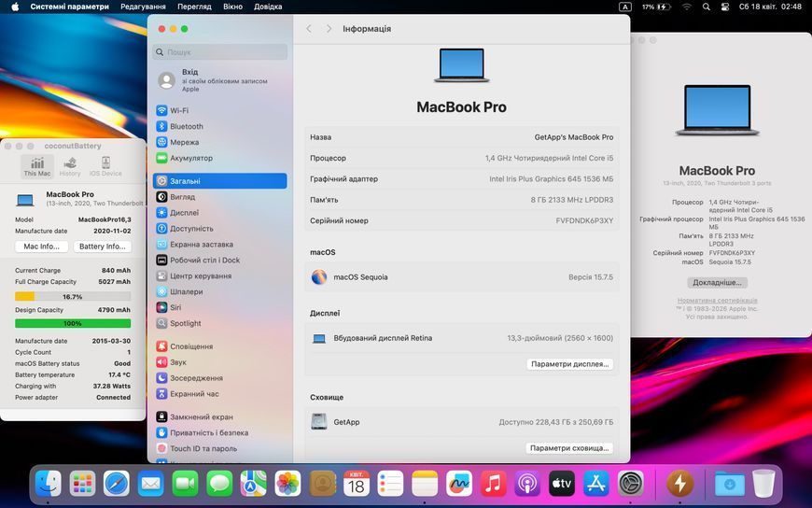Select Загальні in sidebar

[220, 181]
